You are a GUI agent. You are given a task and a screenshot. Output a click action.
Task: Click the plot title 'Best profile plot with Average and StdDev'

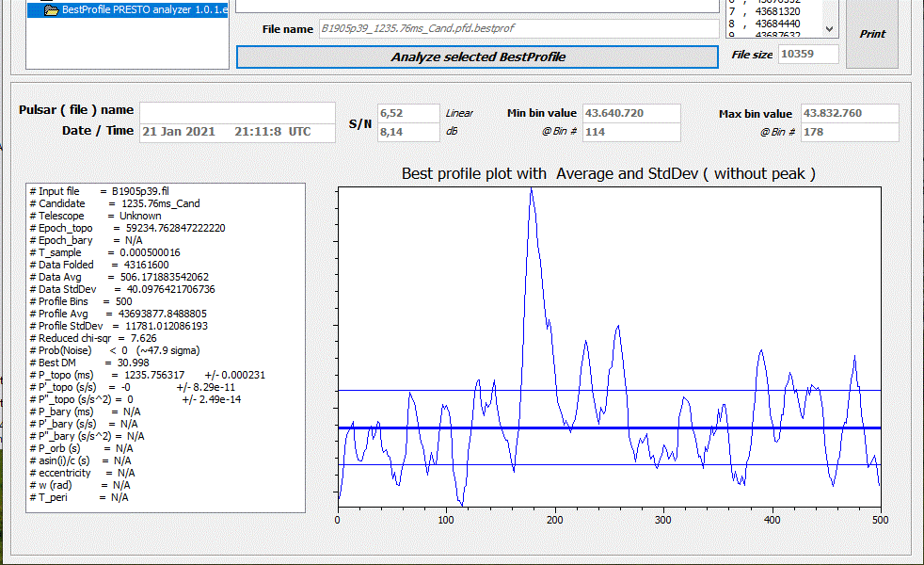(x=608, y=174)
